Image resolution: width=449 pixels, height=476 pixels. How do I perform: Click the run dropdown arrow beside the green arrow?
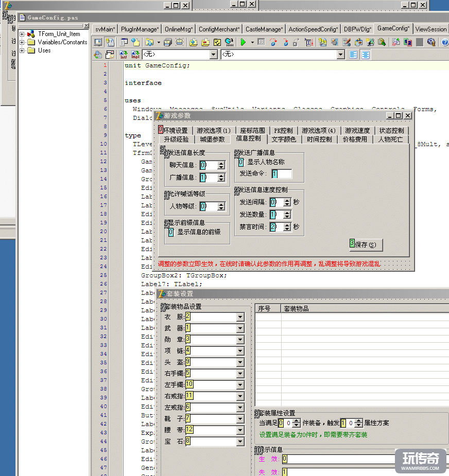coord(252,42)
